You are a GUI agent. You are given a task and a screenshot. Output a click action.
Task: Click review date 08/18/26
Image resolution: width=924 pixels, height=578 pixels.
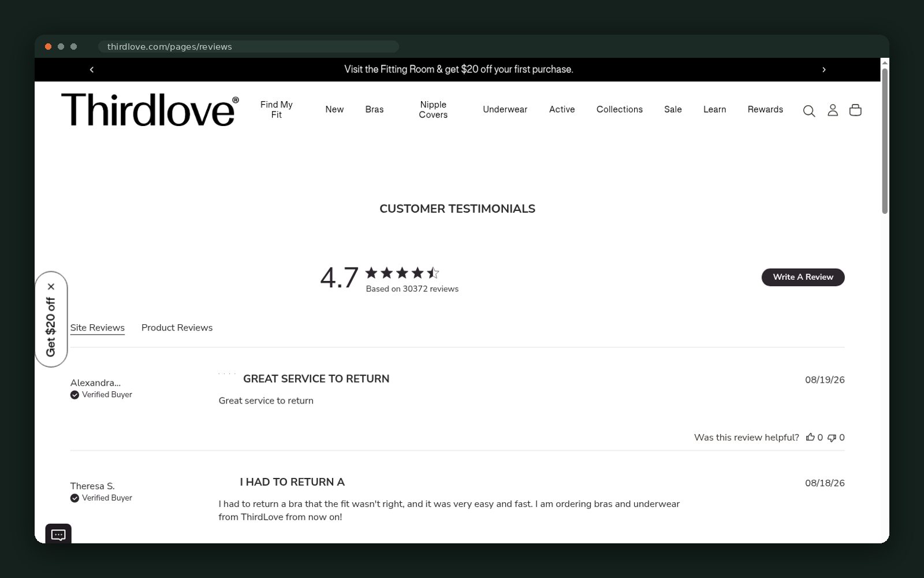[x=825, y=483]
